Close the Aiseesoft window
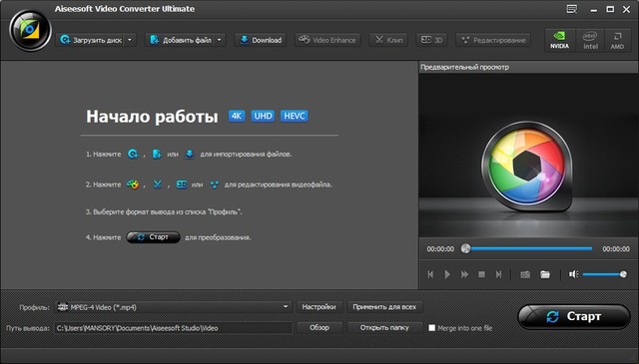The height and width of the screenshot is (364, 639). click(627, 9)
